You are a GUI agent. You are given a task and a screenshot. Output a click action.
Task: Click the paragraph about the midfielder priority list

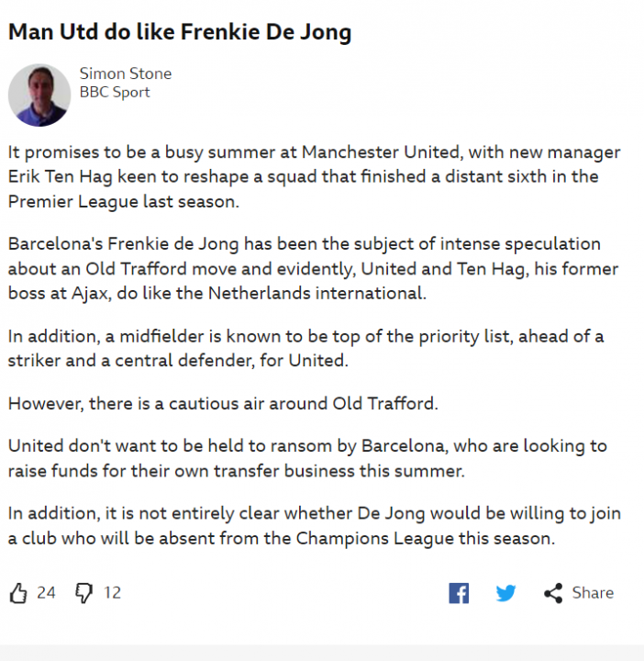click(305, 348)
